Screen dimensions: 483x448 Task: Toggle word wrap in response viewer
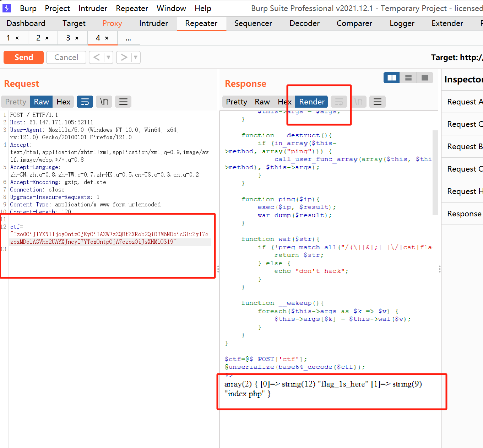(339, 102)
